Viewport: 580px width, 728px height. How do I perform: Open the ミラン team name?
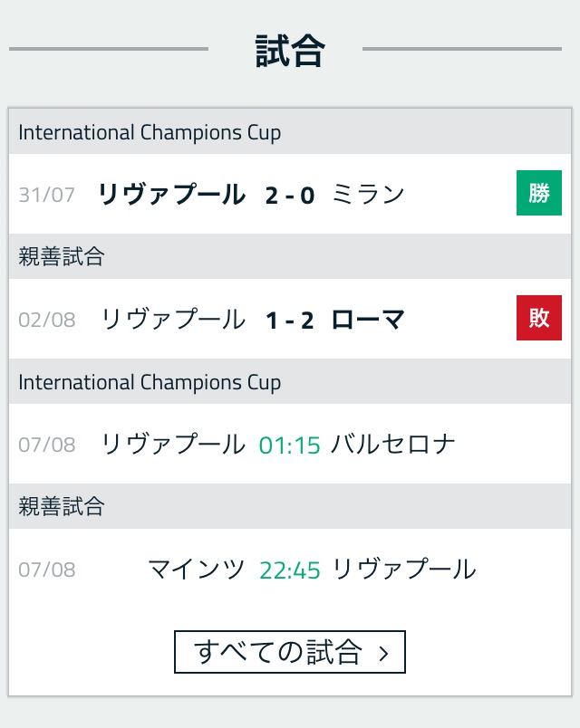tap(368, 195)
